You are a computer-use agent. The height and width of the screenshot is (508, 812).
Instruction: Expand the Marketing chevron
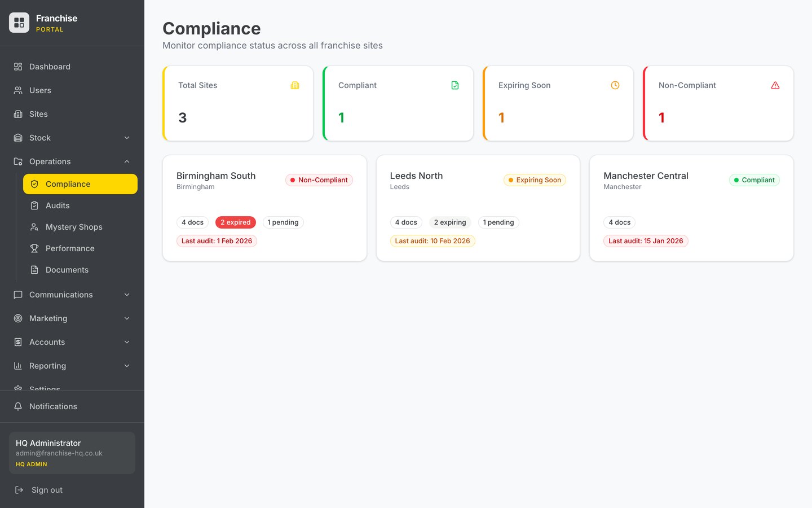click(x=127, y=318)
